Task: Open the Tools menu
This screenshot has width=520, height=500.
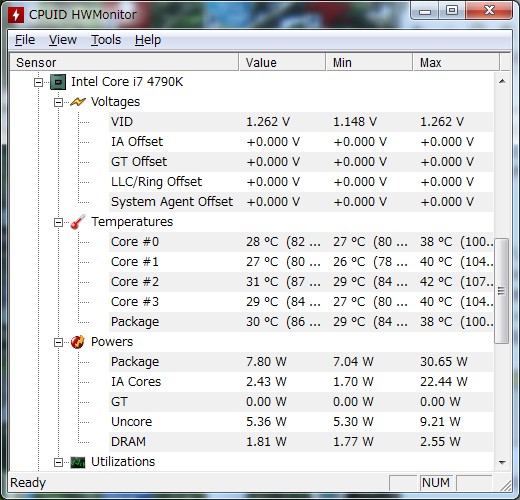Action: pyautogui.click(x=106, y=40)
